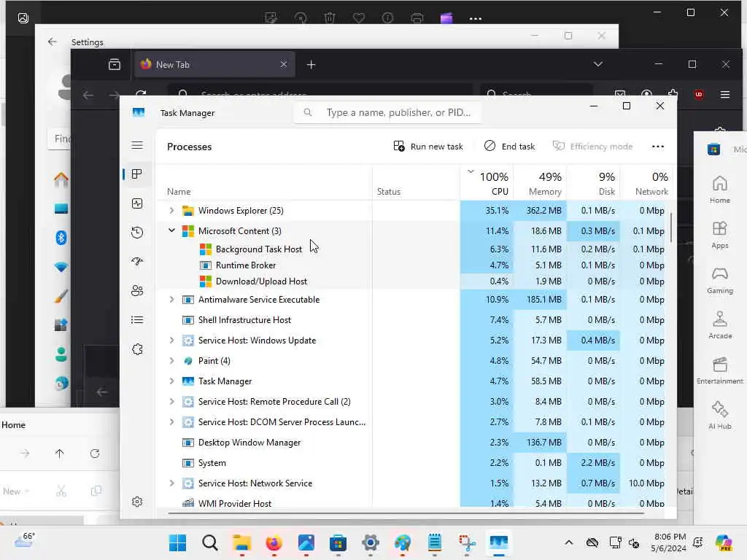Click File Explorer up arrow button
Screen dimensions: 747x560
pos(59,454)
